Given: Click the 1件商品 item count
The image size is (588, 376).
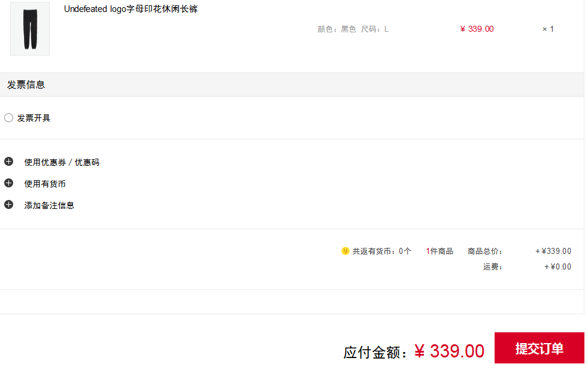Looking at the screenshot, I should (440, 251).
